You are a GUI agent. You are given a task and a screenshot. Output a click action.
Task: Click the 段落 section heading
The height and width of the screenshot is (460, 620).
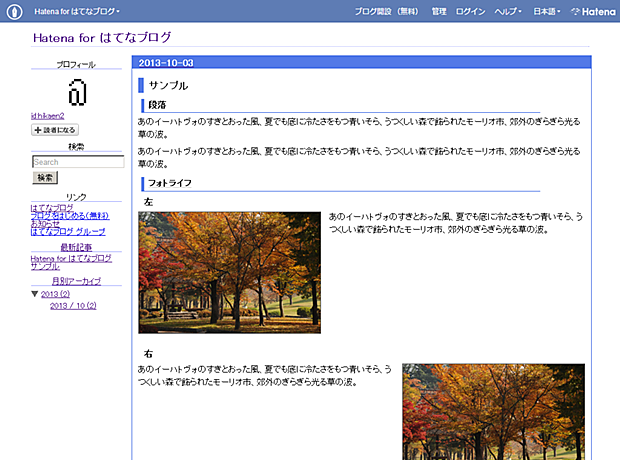tap(157, 105)
